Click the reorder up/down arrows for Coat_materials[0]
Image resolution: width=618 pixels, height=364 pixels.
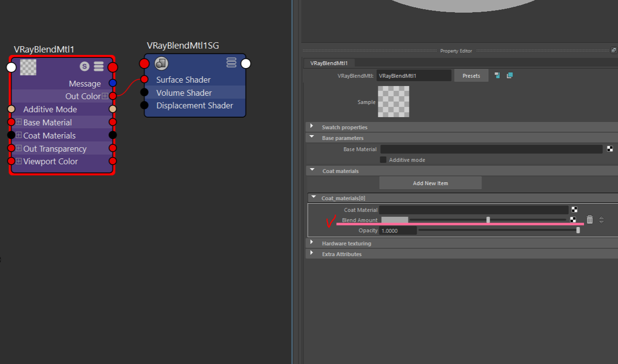(601, 220)
